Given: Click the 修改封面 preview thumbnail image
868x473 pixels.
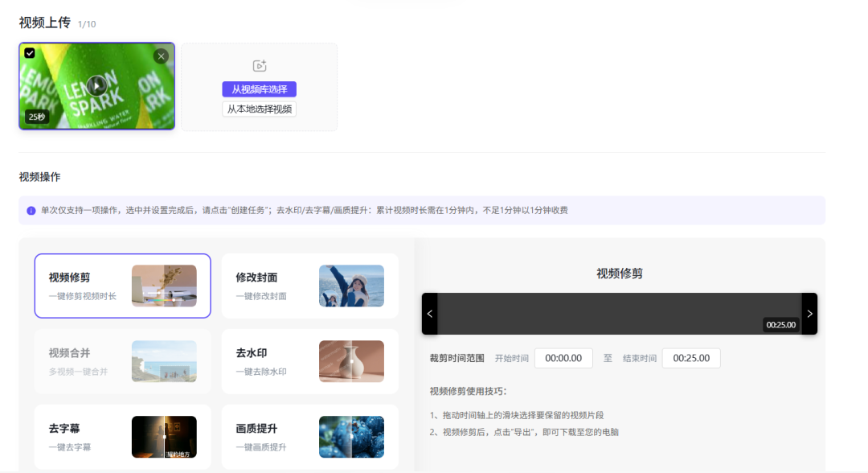Looking at the screenshot, I should (x=351, y=286).
